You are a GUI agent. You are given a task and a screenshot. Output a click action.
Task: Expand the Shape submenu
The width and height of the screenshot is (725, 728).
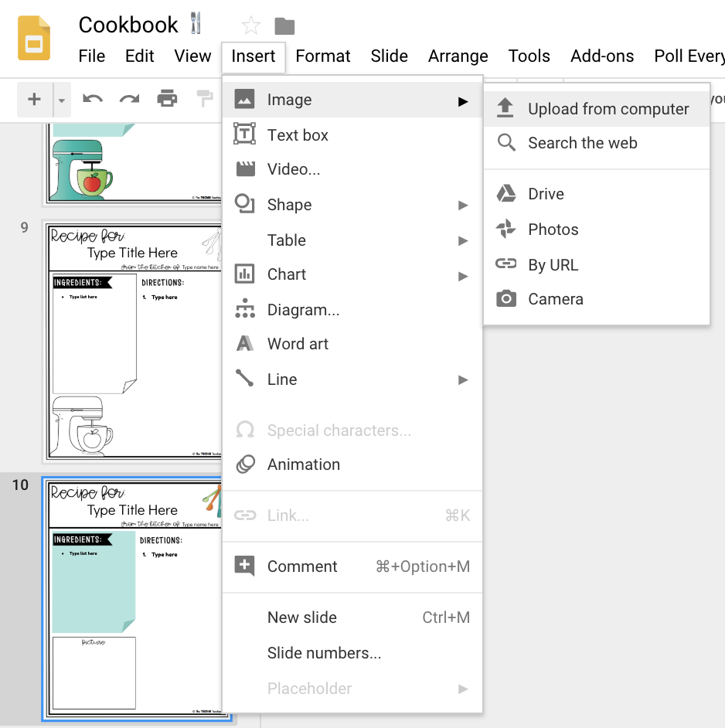coord(289,204)
